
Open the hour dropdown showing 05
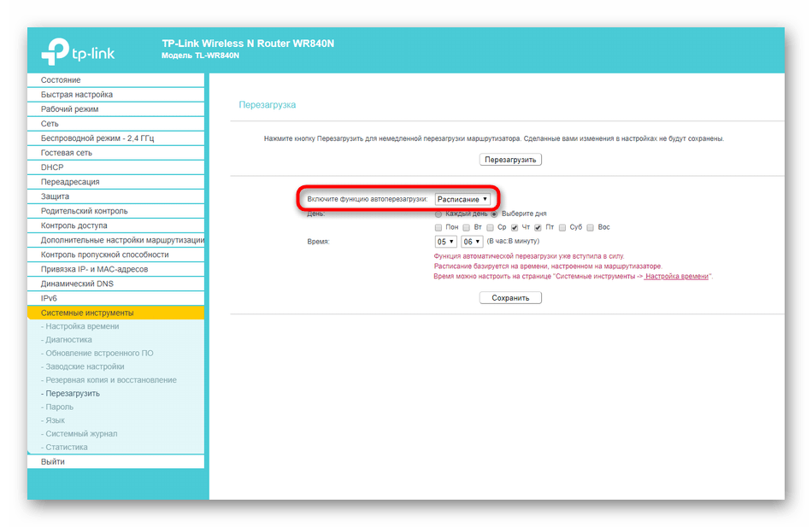click(x=445, y=242)
